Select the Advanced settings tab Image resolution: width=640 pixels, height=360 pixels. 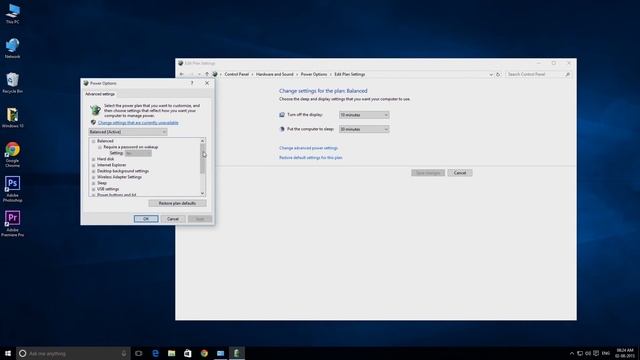100,94
